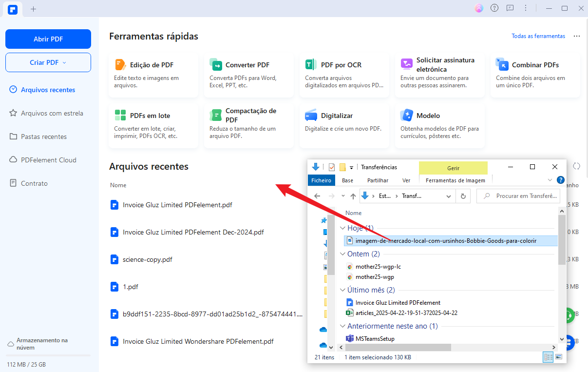Switch to the Partilhar ribbon tab
This screenshot has height=372, width=588.
point(378,180)
